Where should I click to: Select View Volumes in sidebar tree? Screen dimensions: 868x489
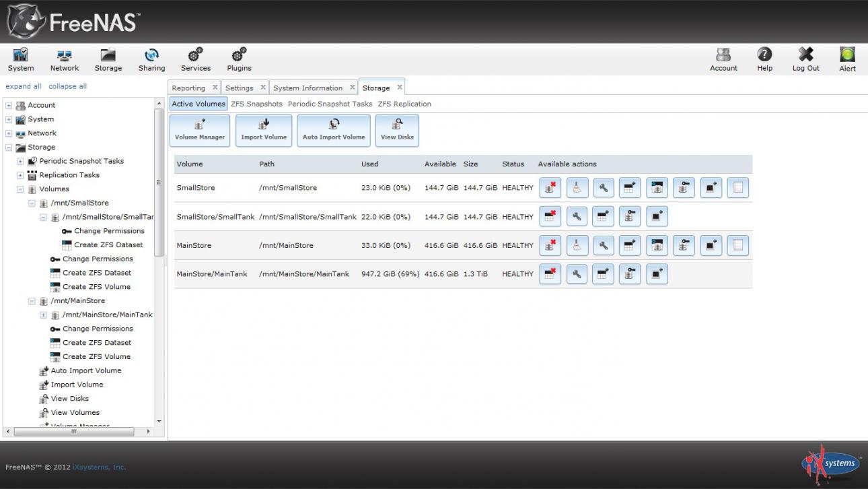point(75,413)
